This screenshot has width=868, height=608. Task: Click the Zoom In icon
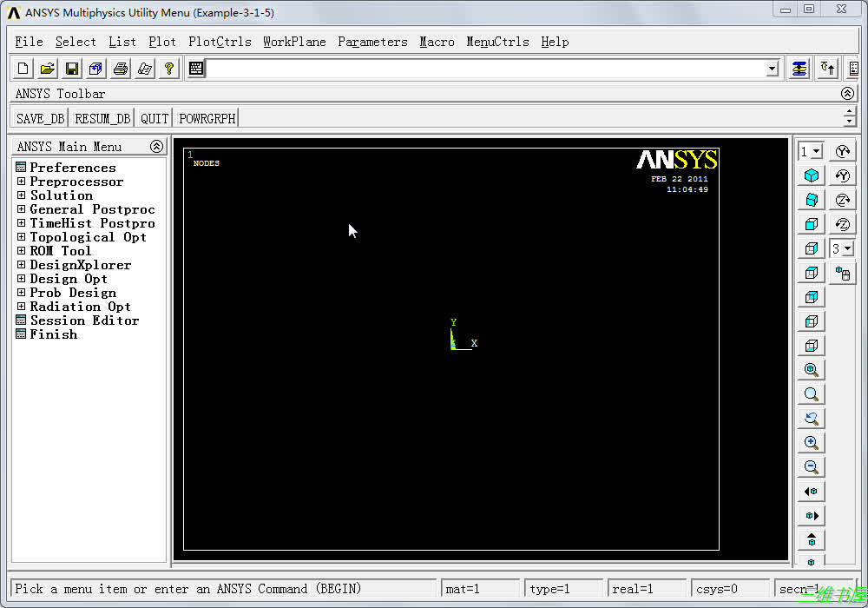coord(811,442)
